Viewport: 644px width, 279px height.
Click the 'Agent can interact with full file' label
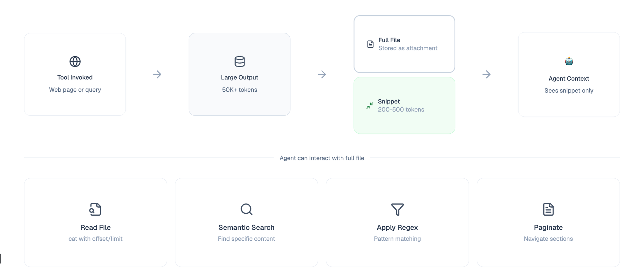coord(322,158)
